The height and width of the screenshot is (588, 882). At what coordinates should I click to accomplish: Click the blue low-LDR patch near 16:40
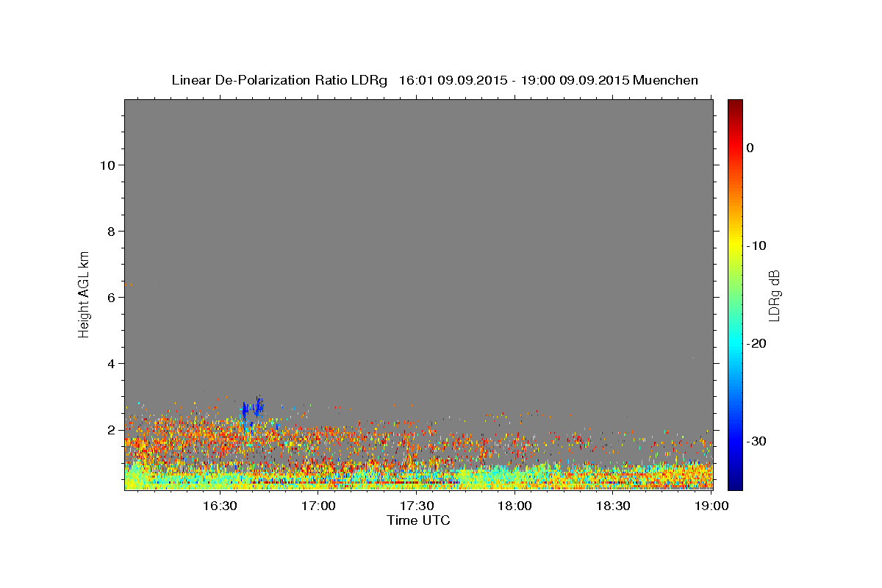tap(251, 409)
